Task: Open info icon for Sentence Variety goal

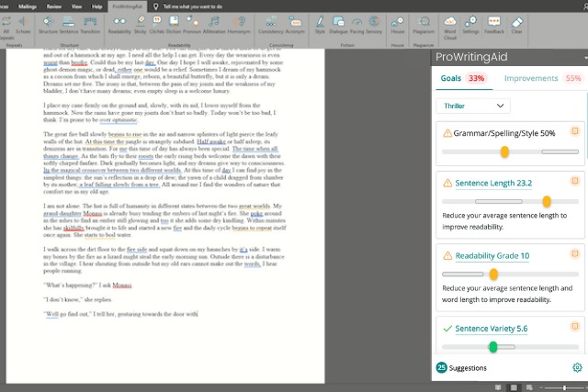Action: [575, 327]
